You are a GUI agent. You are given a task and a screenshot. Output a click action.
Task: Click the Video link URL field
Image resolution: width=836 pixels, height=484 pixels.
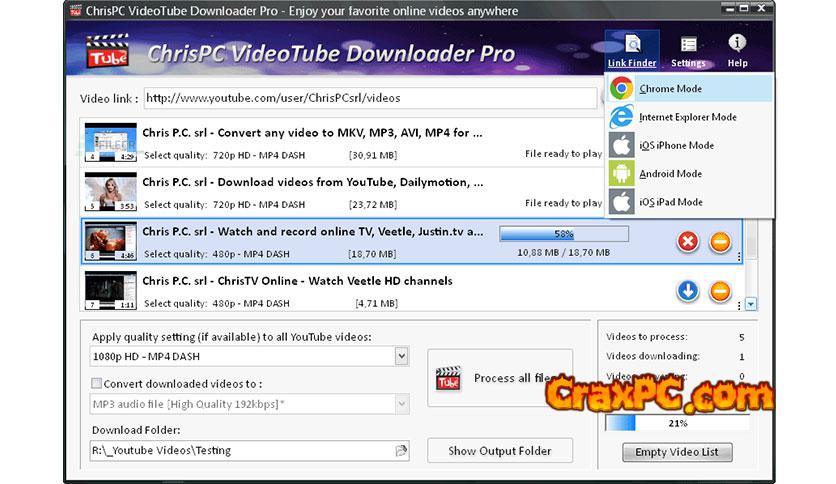coord(370,98)
